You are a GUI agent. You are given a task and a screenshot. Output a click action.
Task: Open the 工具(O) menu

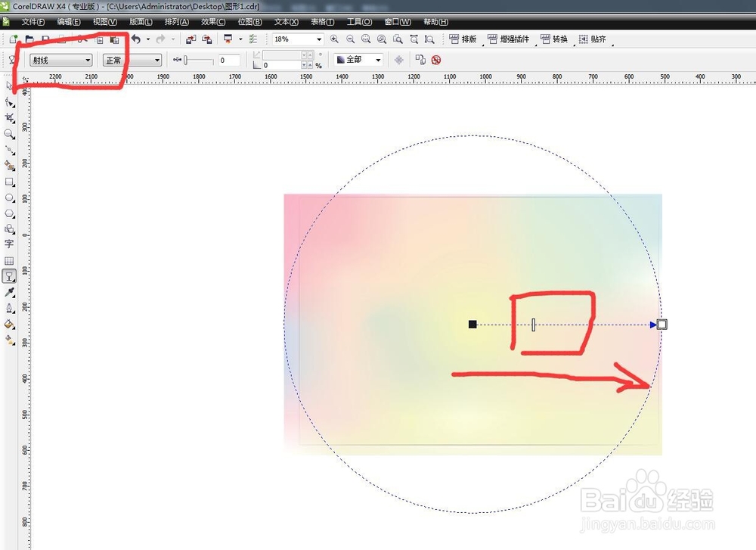pyautogui.click(x=359, y=22)
